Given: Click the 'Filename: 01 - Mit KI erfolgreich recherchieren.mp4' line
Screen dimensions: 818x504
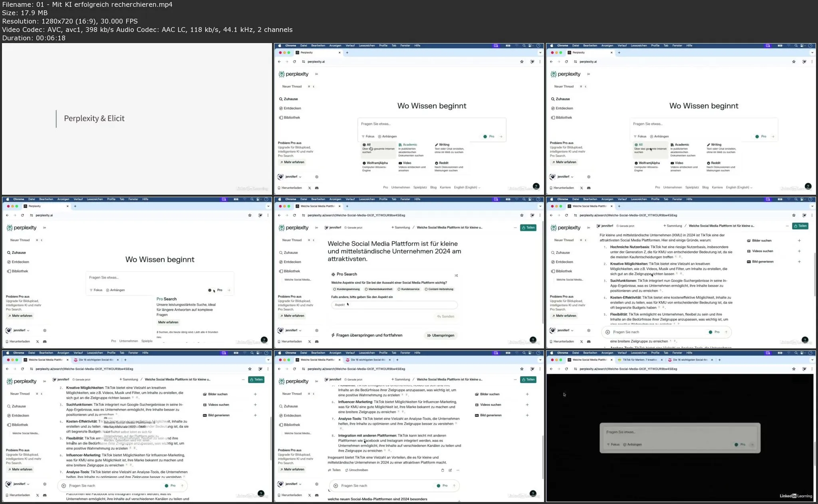Looking at the screenshot, I should [87, 4].
